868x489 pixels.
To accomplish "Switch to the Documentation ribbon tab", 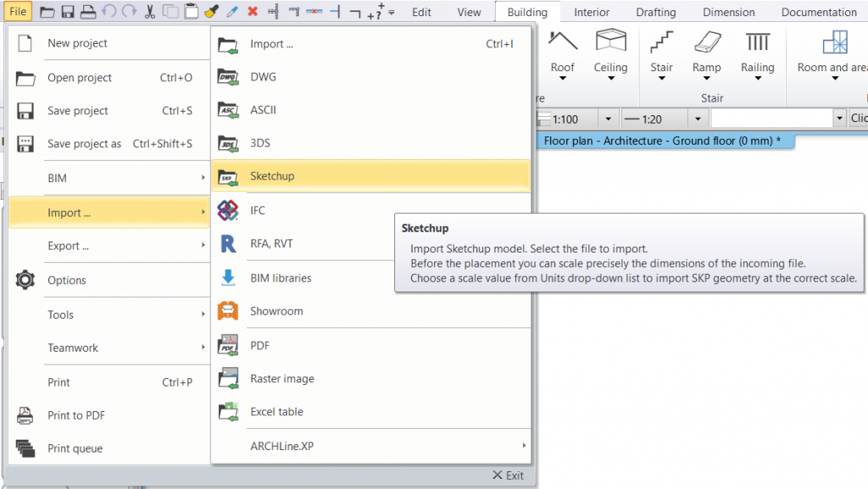I will tap(819, 12).
